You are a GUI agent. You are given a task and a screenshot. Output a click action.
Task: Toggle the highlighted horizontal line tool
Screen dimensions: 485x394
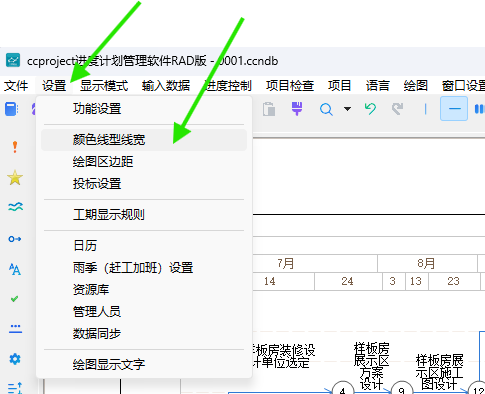454,109
